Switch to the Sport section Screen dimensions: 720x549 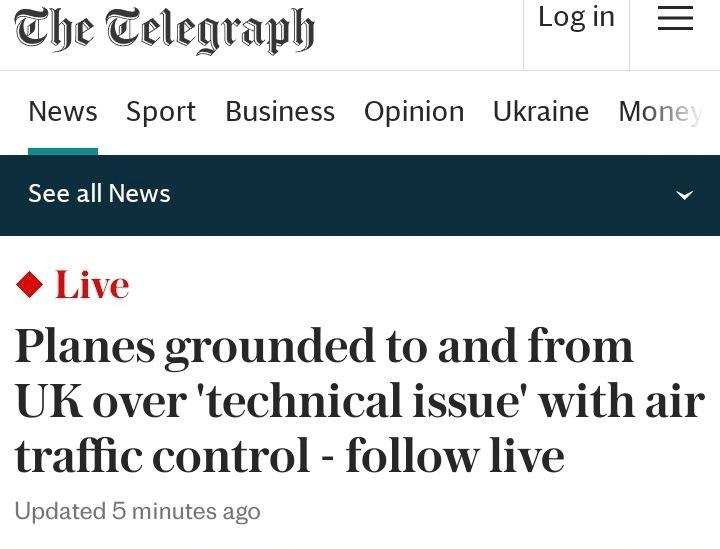[161, 112]
